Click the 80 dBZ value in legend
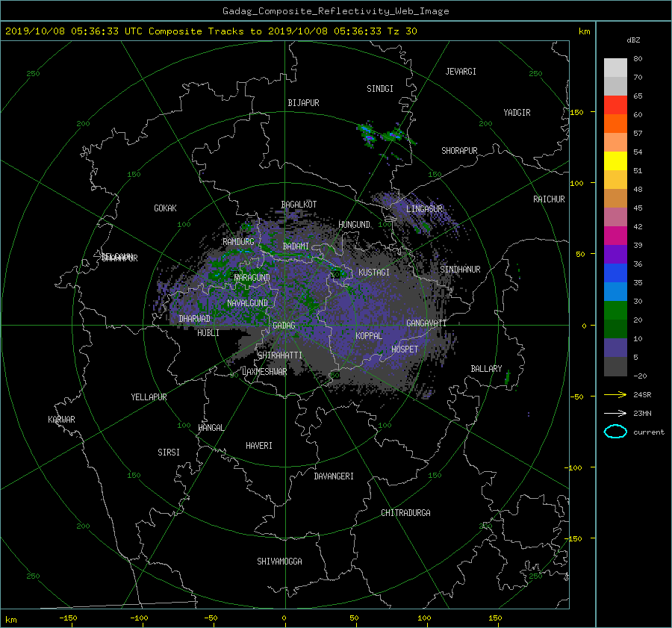672x628 pixels. (638, 59)
